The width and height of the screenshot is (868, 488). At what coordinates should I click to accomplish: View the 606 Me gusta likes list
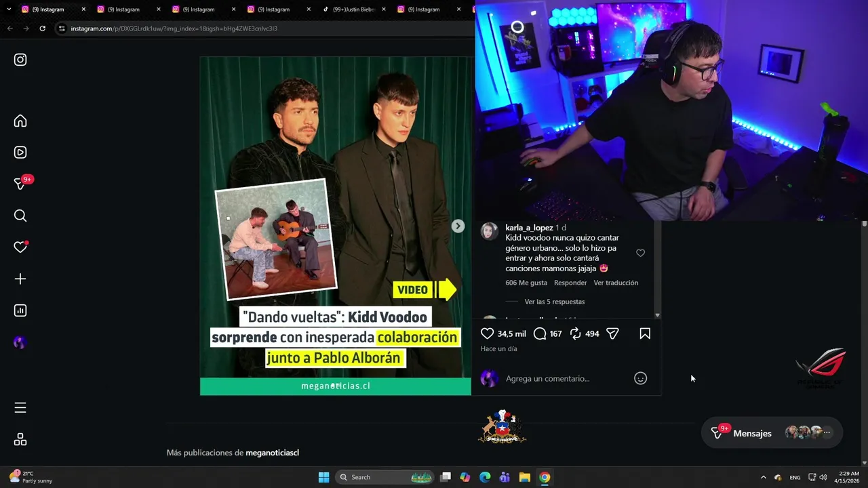[x=526, y=283]
